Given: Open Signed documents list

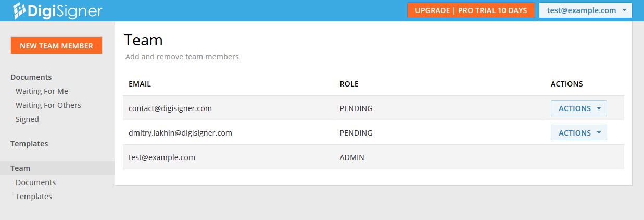Looking at the screenshot, I should click(27, 119).
